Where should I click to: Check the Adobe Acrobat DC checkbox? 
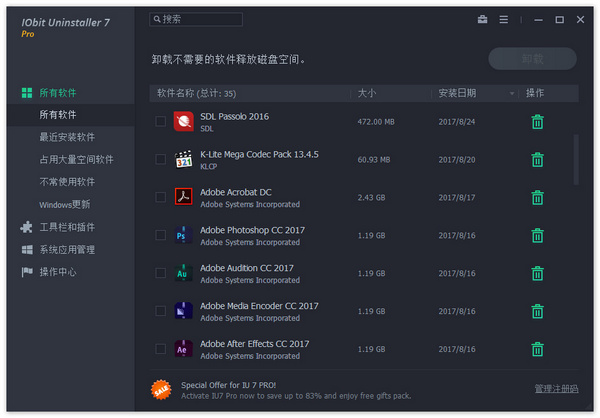(161, 197)
